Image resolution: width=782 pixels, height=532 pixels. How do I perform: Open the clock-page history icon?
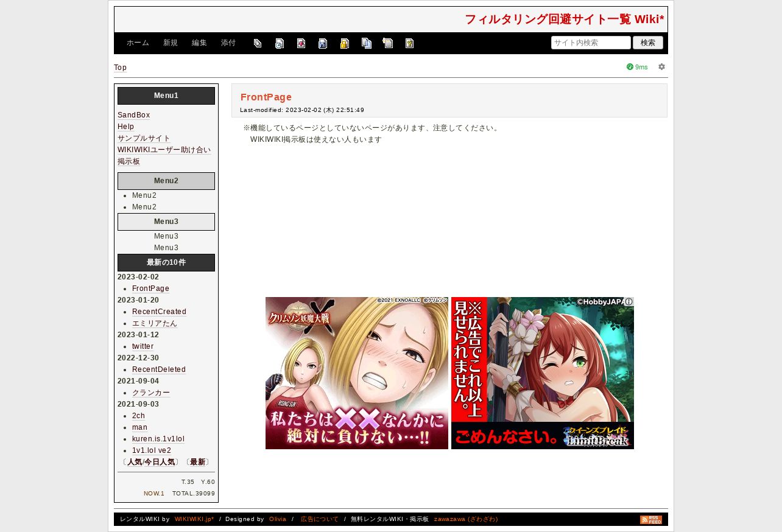(280, 43)
